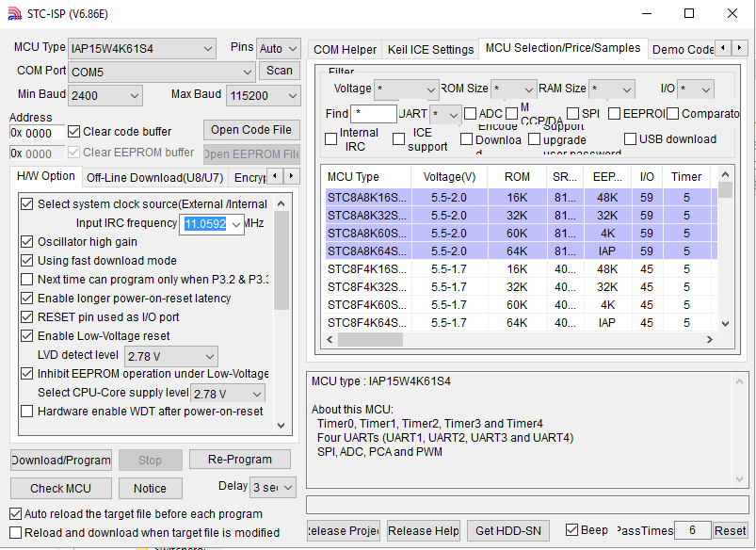This screenshot has height=550, width=756.
Task: Maximize the STC-ISP window
Action: [689, 13]
